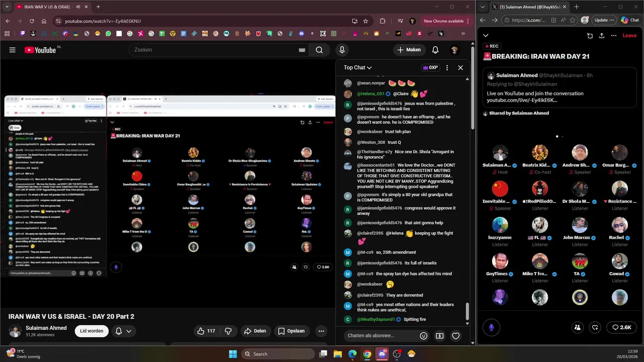
Task: Toggle the X Space microphone
Action: [x=492, y=327]
